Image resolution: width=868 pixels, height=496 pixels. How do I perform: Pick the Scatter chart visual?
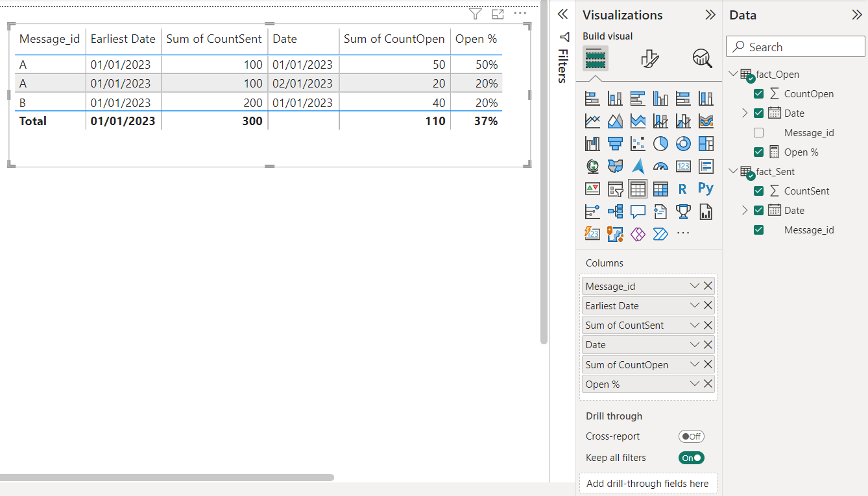[638, 144]
